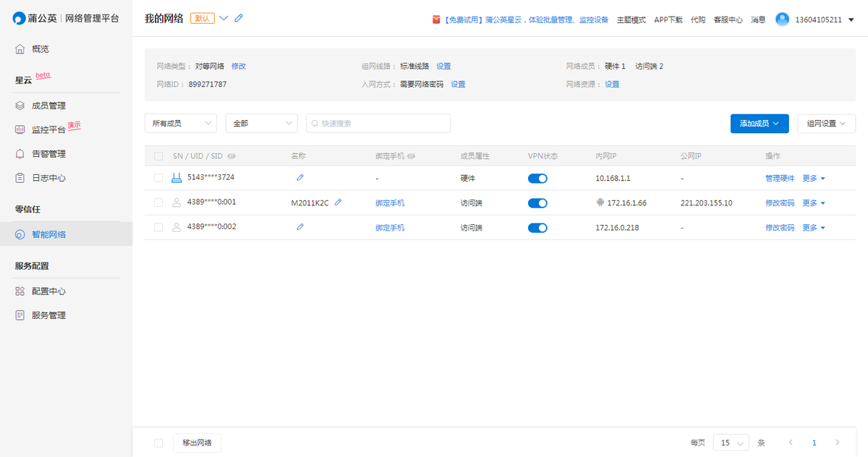Open 添加成员 dropdown button
The width and height of the screenshot is (868, 457).
(x=759, y=124)
